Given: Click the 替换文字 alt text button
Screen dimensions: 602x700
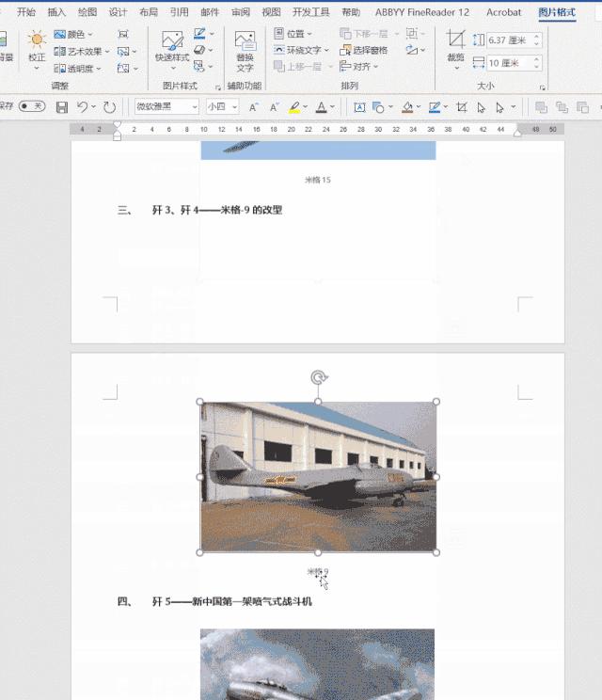Looking at the screenshot, I should [245, 51].
